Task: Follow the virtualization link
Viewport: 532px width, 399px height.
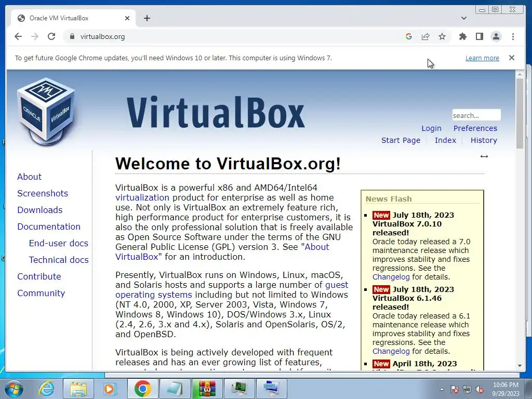Action: point(142,197)
